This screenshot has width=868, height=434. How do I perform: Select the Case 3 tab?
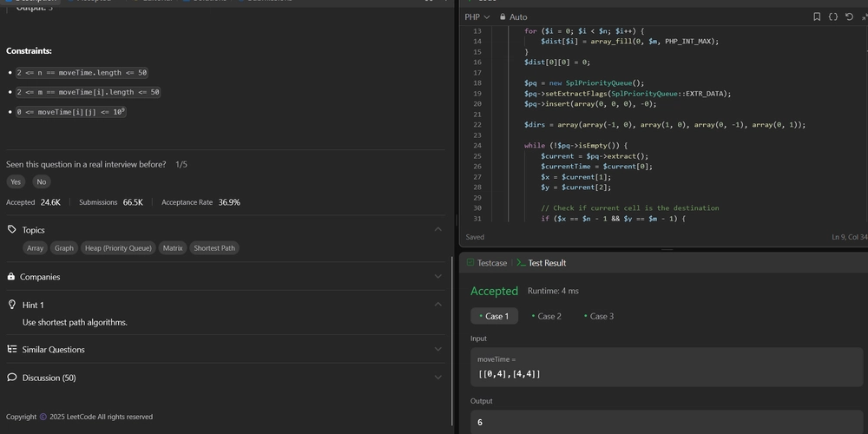tap(599, 316)
